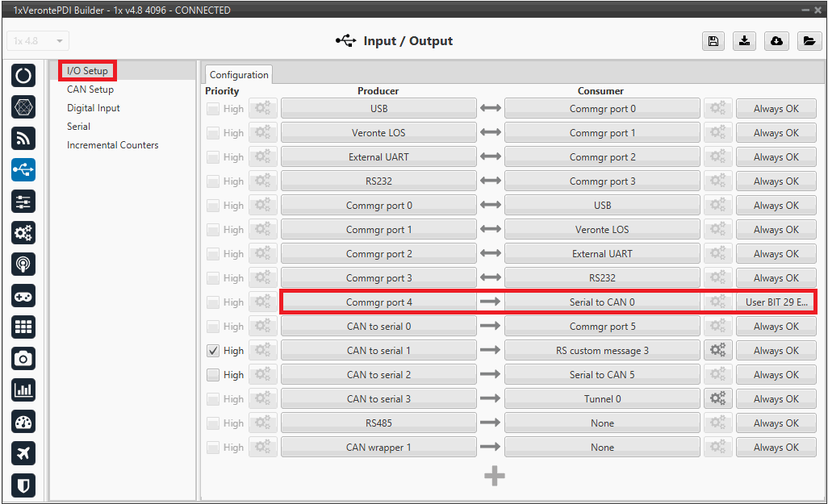Click the Commgr port 4 producer button
The height and width of the screenshot is (504, 828).
point(378,302)
